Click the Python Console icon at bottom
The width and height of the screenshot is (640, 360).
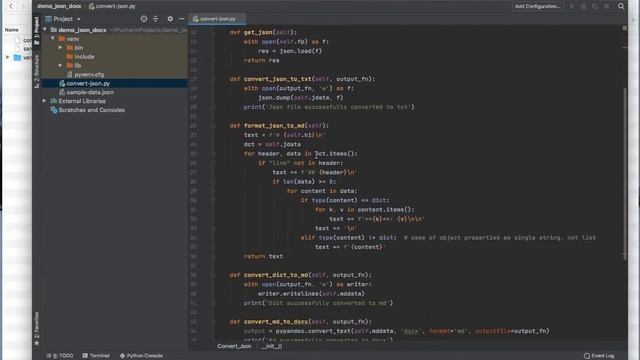click(122, 356)
